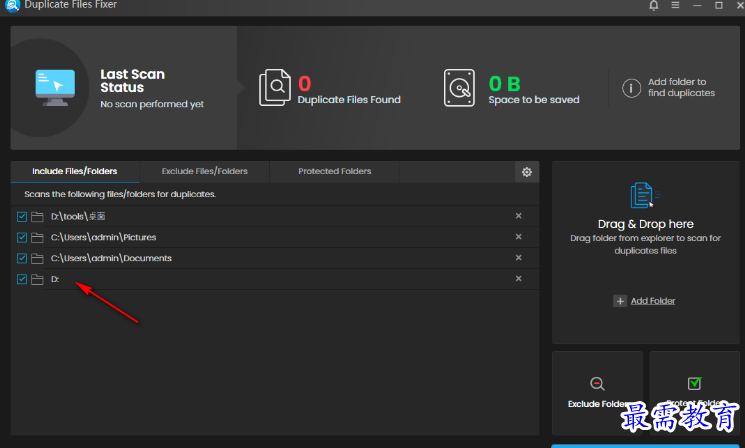Select the C:\Users\admin\Documents path text
The height and width of the screenshot is (448, 745).
(x=111, y=258)
